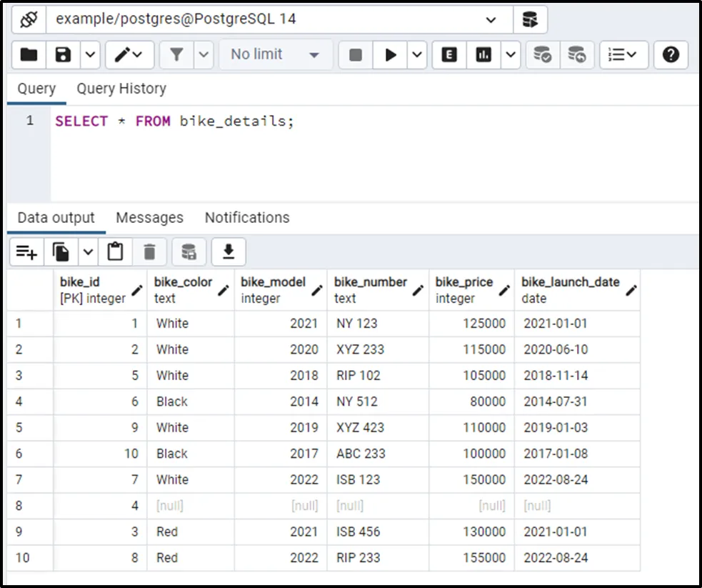Click the Explain query E icon
Image resolution: width=702 pixels, height=588 pixels.
click(x=449, y=55)
